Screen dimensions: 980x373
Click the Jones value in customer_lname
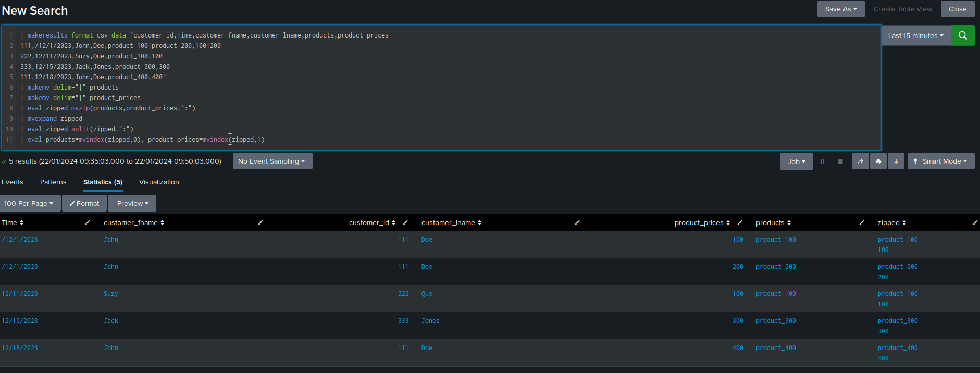(430, 321)
